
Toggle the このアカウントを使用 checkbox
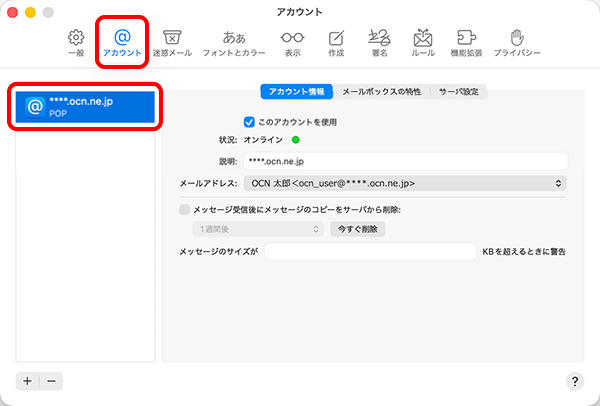point(250,121)
